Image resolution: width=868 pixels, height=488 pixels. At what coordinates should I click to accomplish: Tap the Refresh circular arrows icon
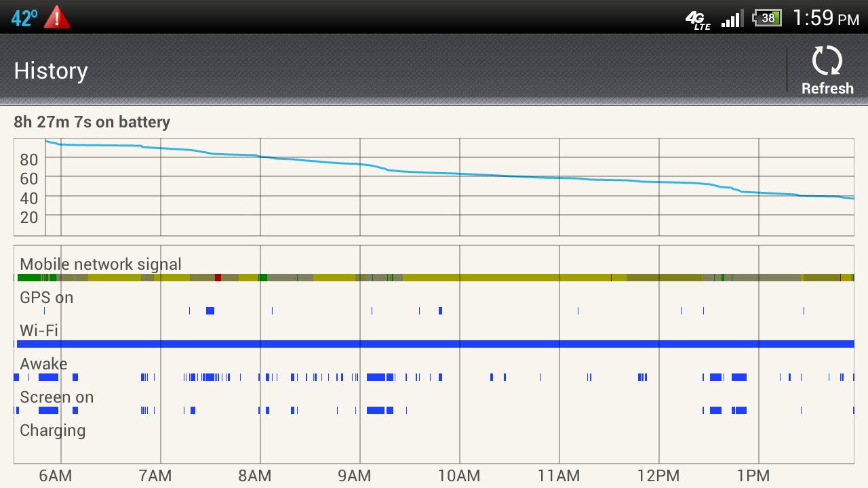(827, 62)
